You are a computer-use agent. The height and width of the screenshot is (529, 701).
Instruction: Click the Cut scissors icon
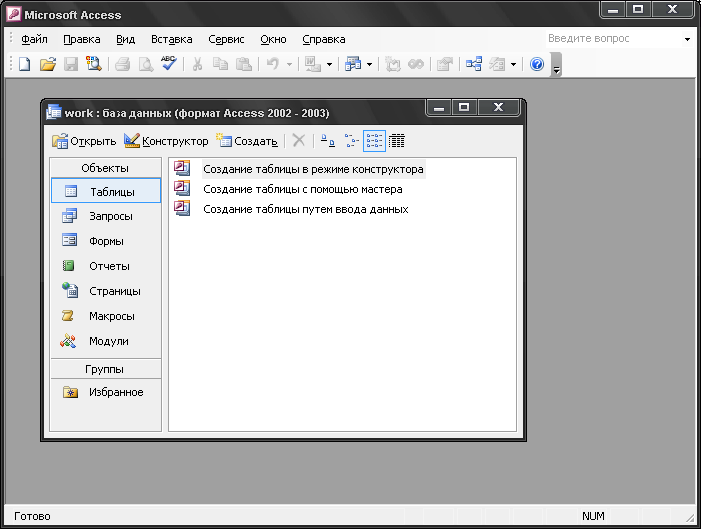(x=197, y=64)
